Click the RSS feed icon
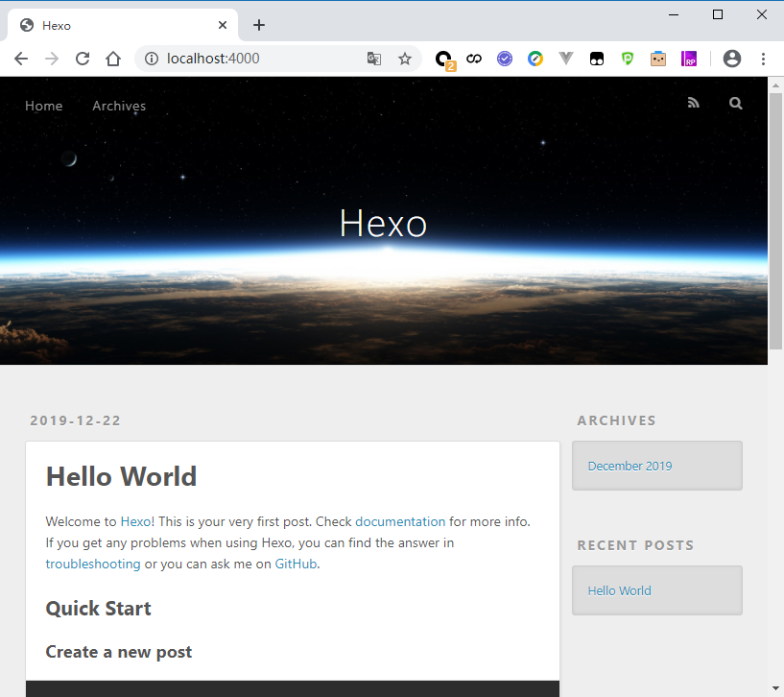Viewport: 784px width, 697px height. pyautogui.click(x=694, y=104)
